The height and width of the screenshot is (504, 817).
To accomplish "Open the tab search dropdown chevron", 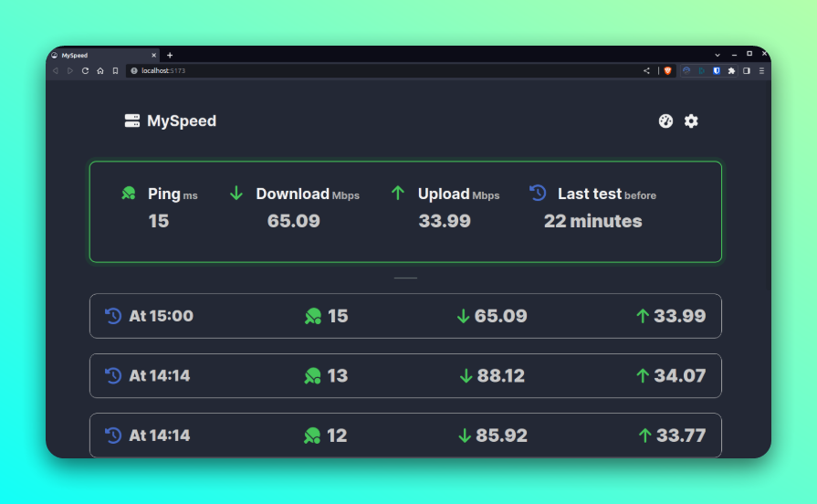I will pyautogui.click(x=717, y=55).
